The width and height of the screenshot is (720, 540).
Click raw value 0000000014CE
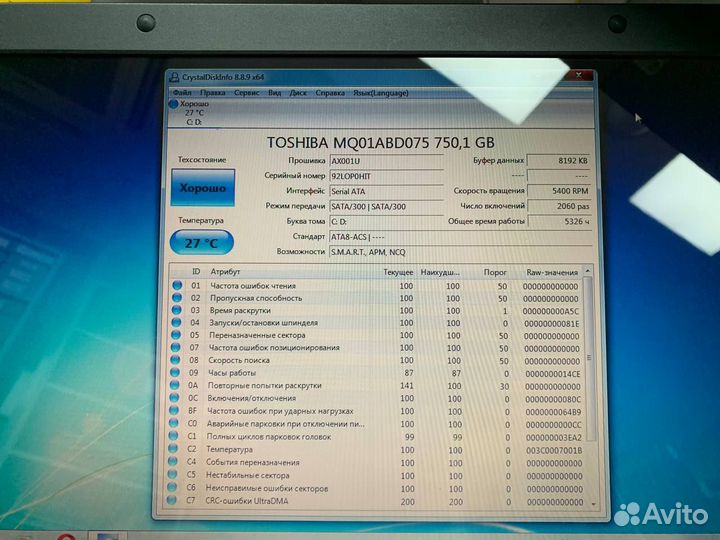pos(552,374)
